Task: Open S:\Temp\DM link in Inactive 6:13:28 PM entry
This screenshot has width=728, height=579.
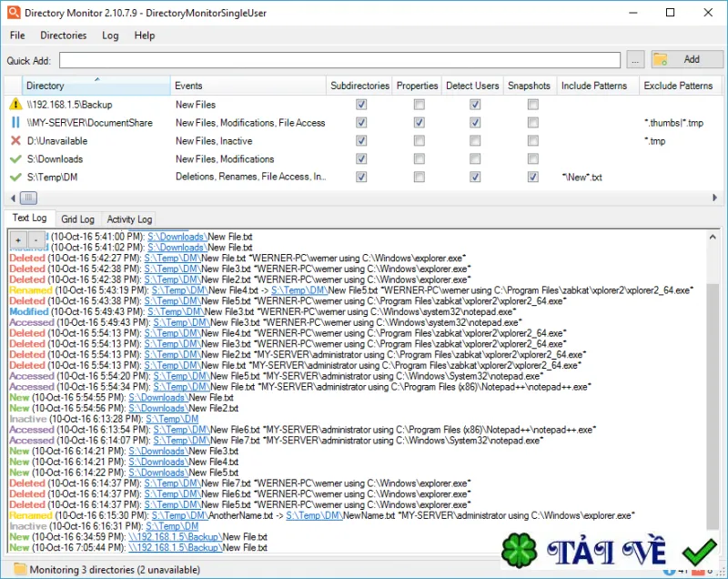Action: pos(172,419)
